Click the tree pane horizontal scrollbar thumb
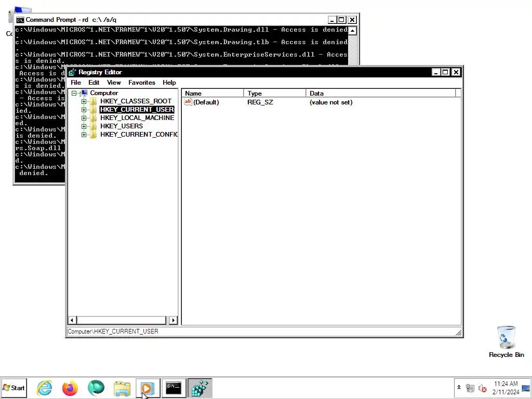The height and width of the screenshot is (399, 532). pos(122,320)
